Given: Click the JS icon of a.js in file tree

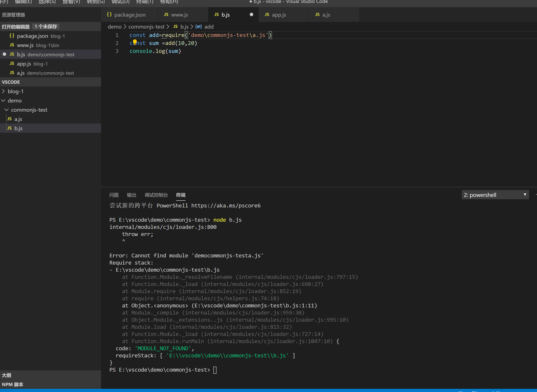Looking at the screenshot, I should coord(9,119).
